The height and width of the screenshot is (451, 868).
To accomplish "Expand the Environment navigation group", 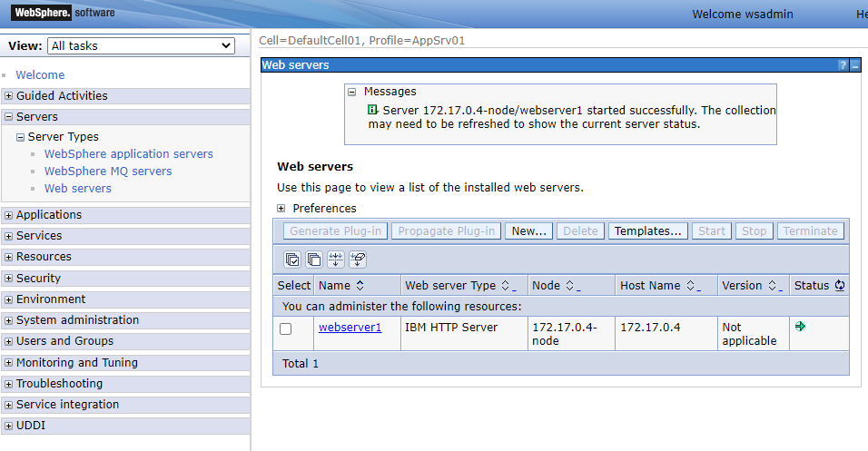I will [x=8, y=300].
